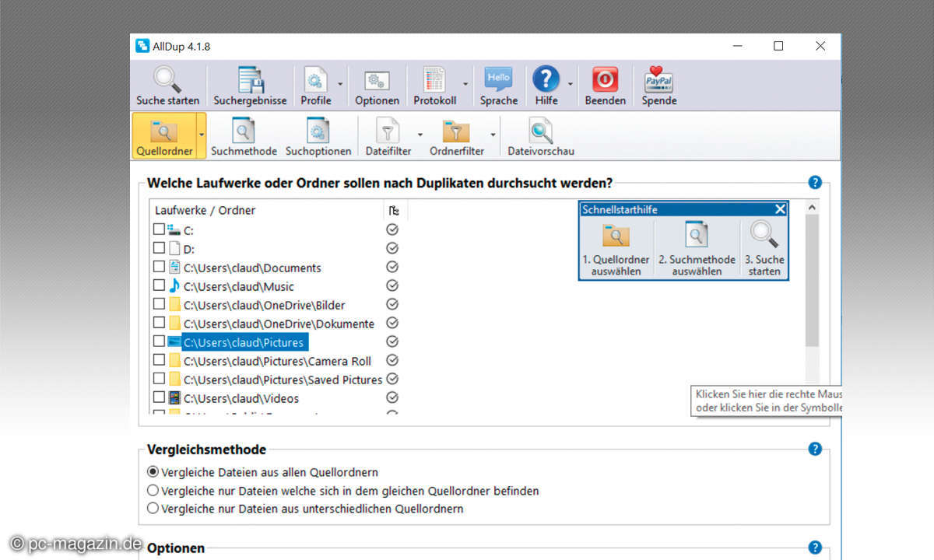
Task: Open Suchergebnisse in the toolbar
Action: (250, 86)
